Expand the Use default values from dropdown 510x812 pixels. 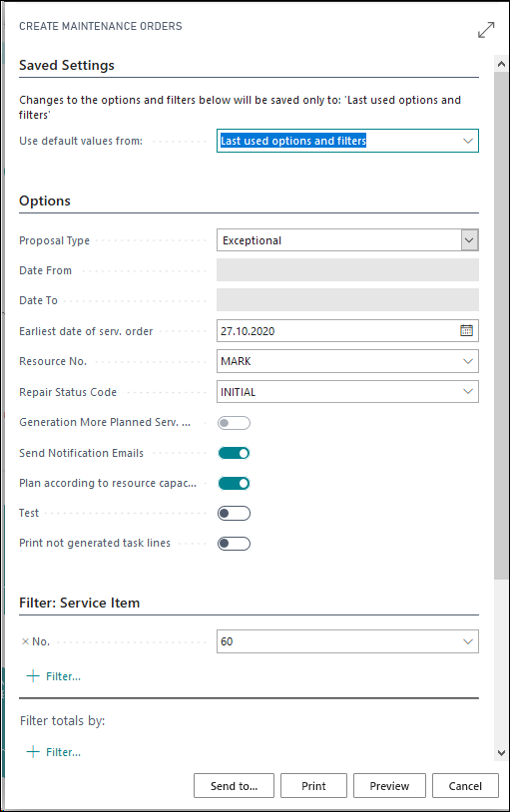click(468, 141)
